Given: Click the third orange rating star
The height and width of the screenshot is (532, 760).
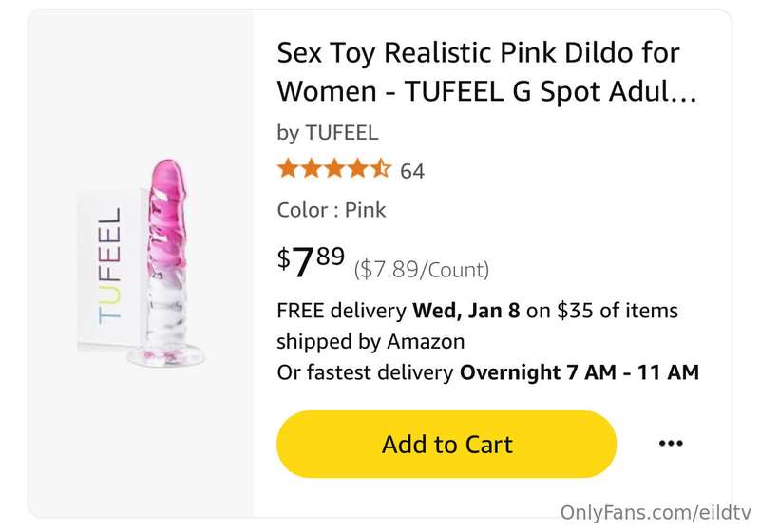Looking at the screenshot, I should tap(334, 168).
